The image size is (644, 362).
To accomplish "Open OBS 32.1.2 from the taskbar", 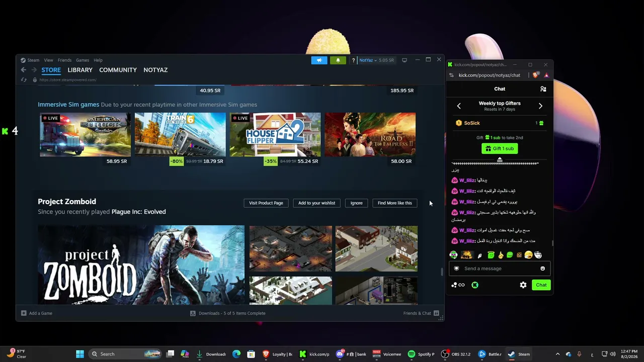I will point(456,354).
